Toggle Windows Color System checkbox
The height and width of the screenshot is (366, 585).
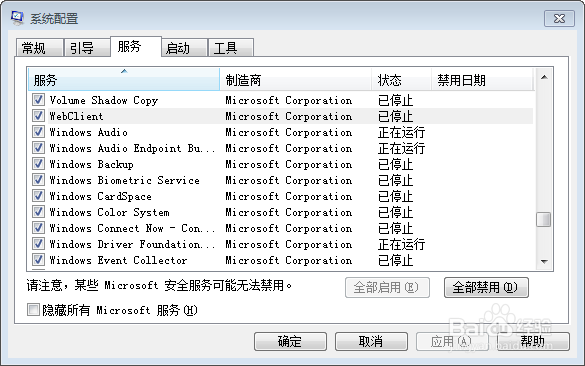pyautogui.click(x=38, y=212)
